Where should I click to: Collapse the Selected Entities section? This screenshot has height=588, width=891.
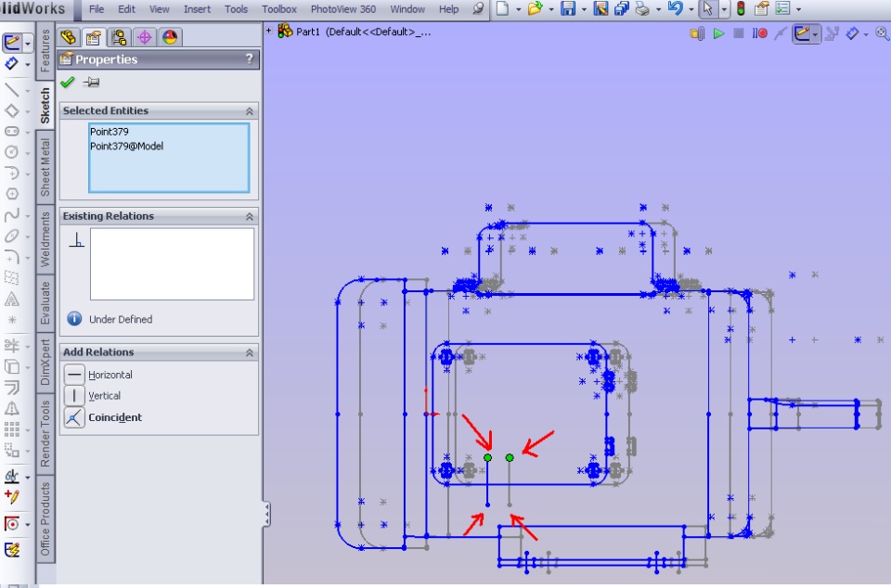(249, 111)
